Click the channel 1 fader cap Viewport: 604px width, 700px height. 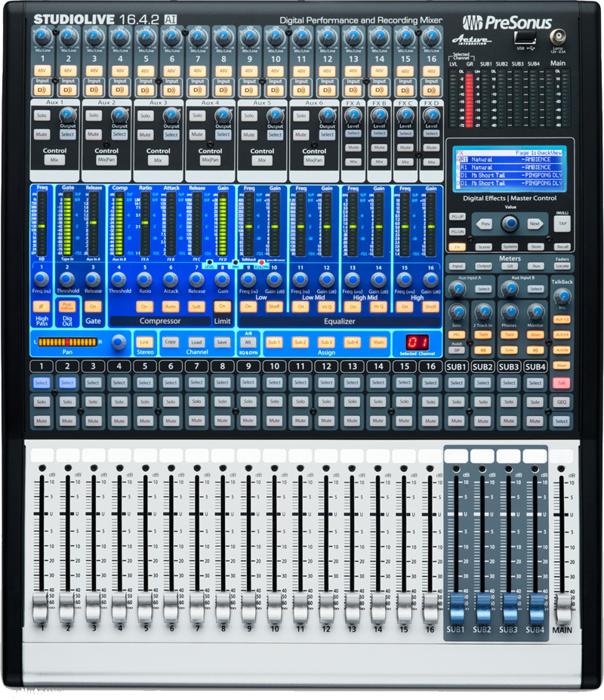(x=41, y=606)
